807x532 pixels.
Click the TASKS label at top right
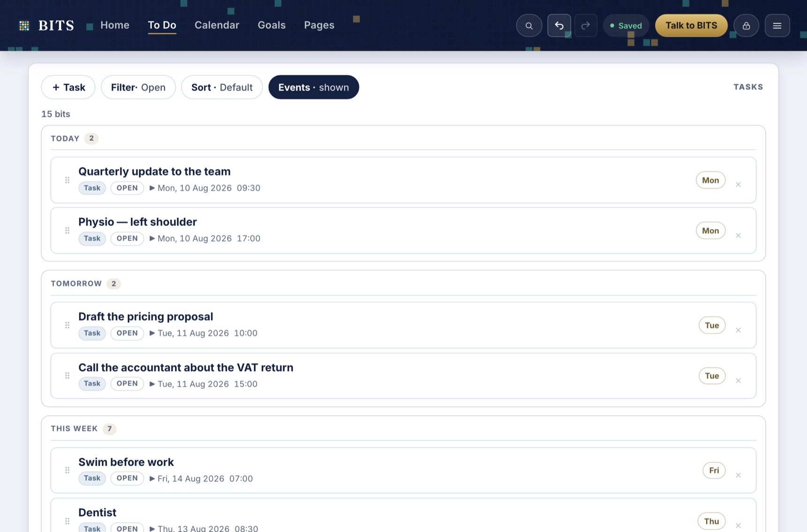coord(748,87)
